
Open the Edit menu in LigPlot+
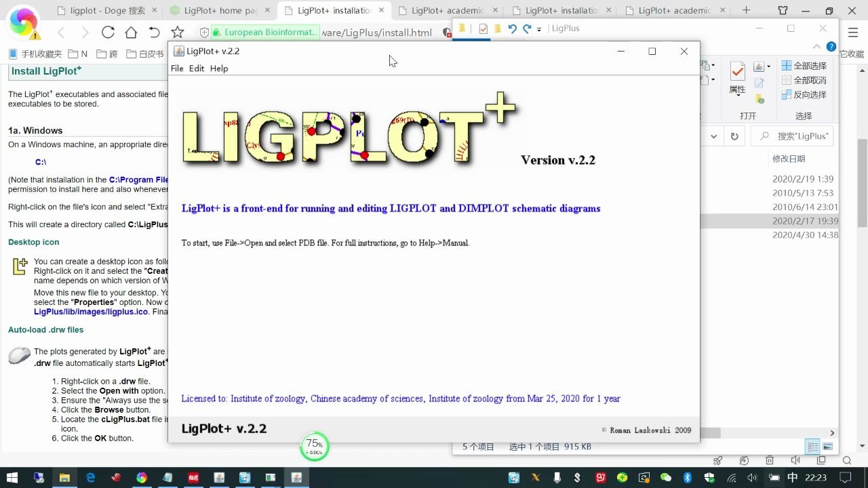tap(197, 68)
